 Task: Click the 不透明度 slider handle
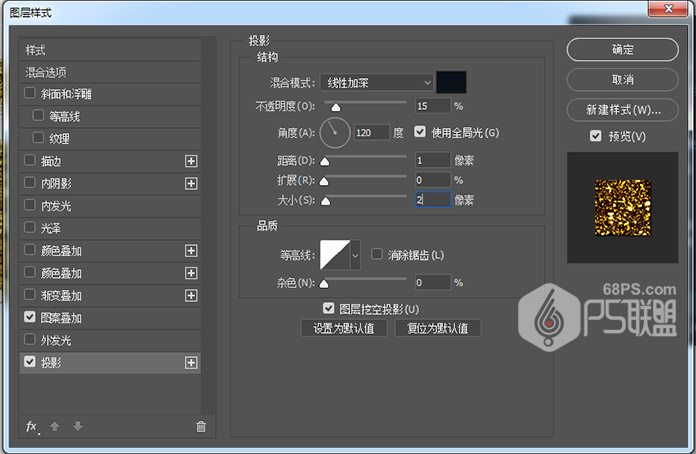pyautogui.click(x=336, y=107)
